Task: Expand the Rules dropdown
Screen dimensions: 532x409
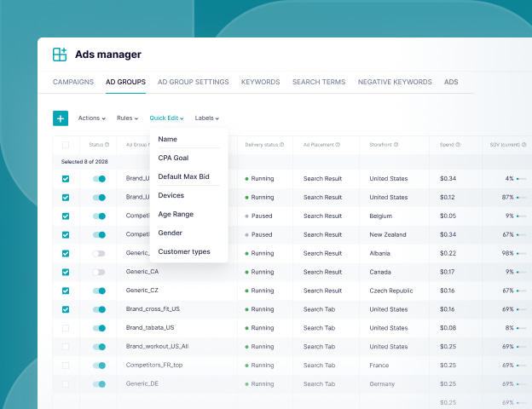Action: click(x=130, y=118)
